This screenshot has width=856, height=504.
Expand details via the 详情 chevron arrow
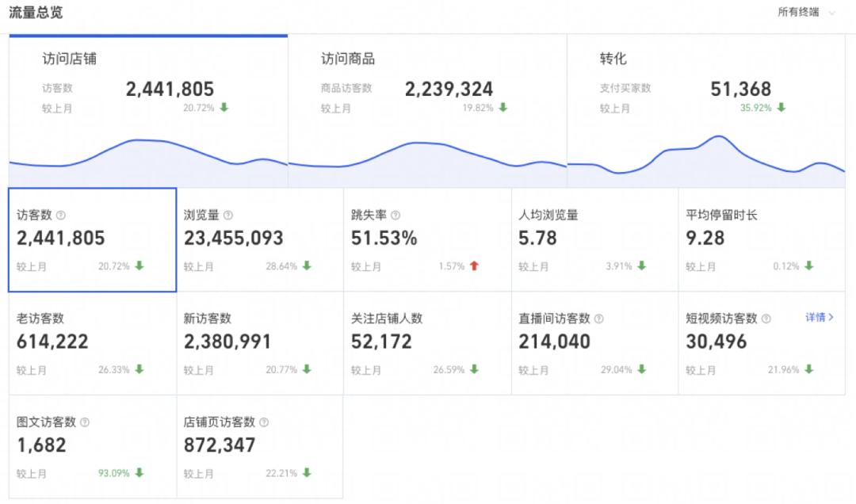830,316
